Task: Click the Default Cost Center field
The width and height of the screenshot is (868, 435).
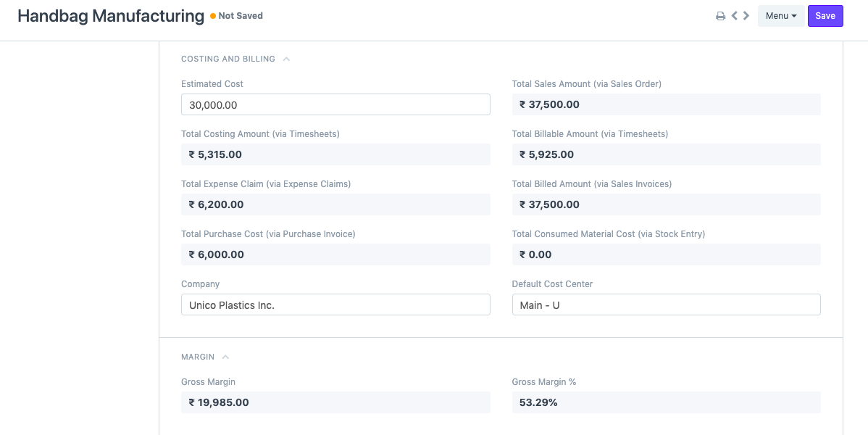Action: [666, 304]
